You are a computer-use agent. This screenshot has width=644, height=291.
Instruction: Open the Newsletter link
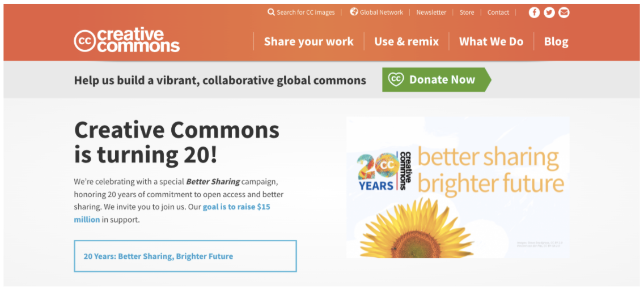click(431, 12)
